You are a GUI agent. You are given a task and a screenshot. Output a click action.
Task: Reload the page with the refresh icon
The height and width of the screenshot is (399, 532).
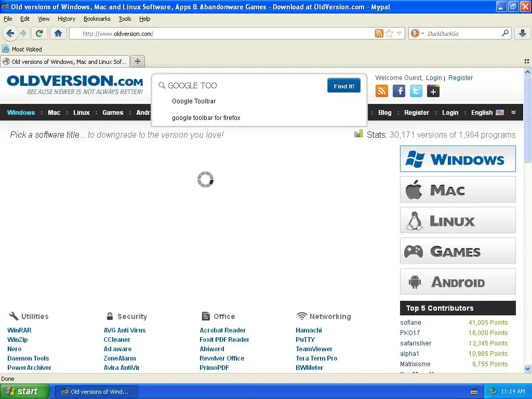[39, 33]
